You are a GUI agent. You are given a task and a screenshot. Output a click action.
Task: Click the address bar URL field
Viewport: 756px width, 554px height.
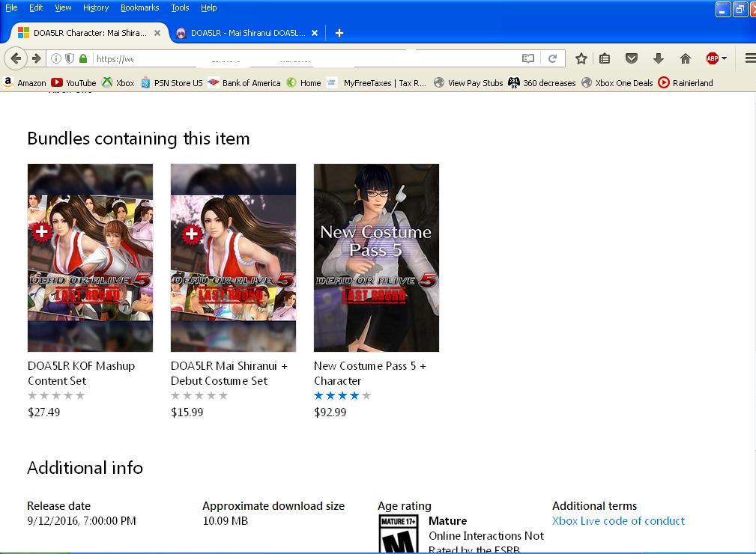pos(306,59)
